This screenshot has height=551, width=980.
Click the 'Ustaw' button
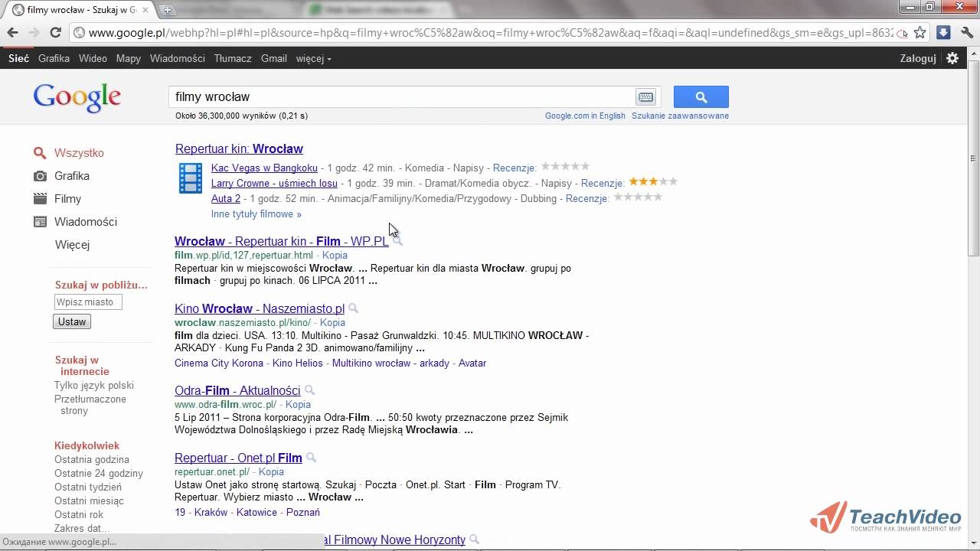(72, 321)
